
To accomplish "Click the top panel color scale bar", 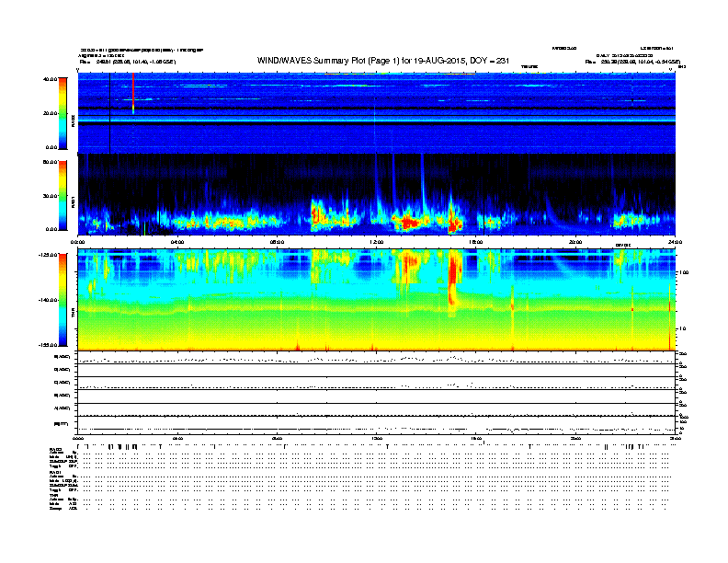I will point(62,112).
